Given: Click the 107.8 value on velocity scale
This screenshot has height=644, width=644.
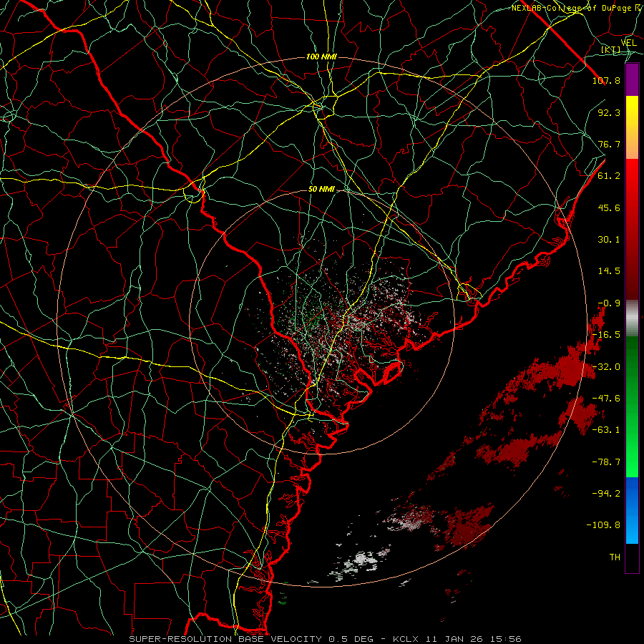Looking at the screenshot, I should [x=606, y=80].
